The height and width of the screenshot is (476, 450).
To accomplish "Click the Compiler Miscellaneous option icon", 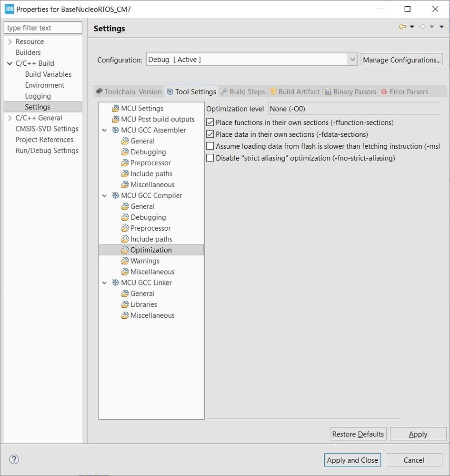I will 125,272.
